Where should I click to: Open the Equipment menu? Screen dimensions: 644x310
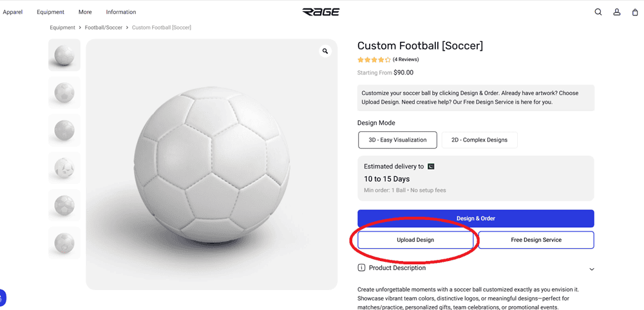(50, 12)
